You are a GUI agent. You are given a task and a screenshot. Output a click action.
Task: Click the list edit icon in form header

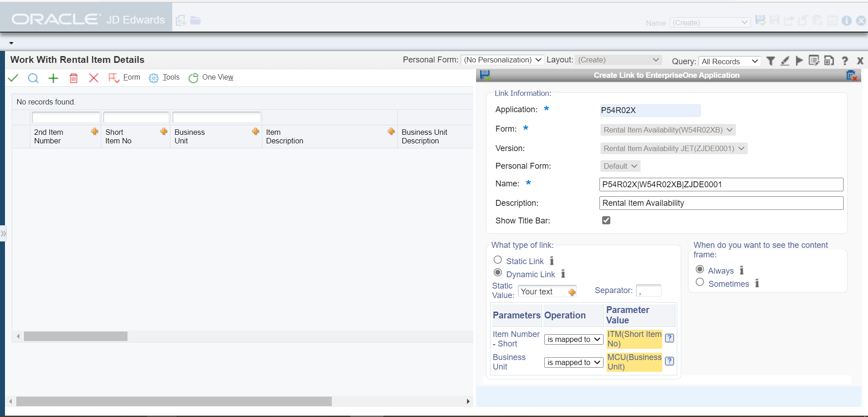814,60
